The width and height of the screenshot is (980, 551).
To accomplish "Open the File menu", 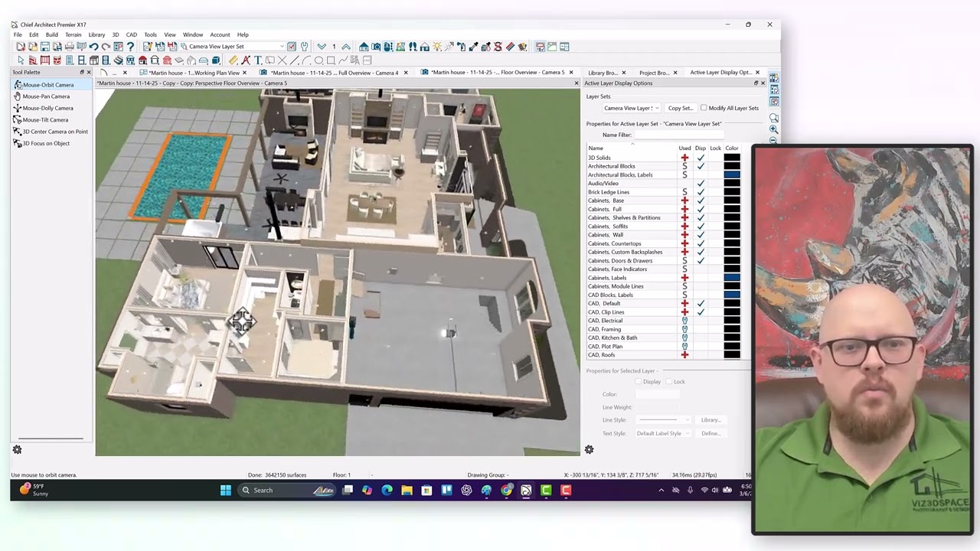I will (x=18, y=34).
